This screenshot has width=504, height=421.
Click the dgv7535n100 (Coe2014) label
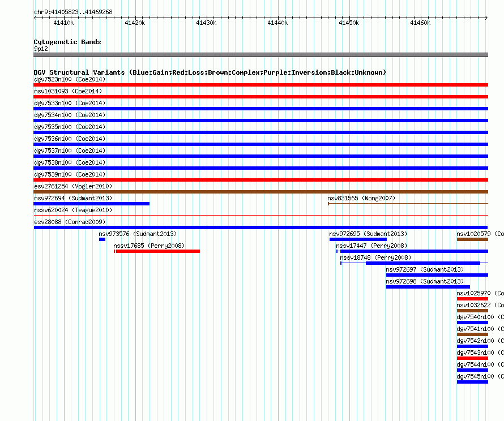pyautogui.click(x=70, y=127)
